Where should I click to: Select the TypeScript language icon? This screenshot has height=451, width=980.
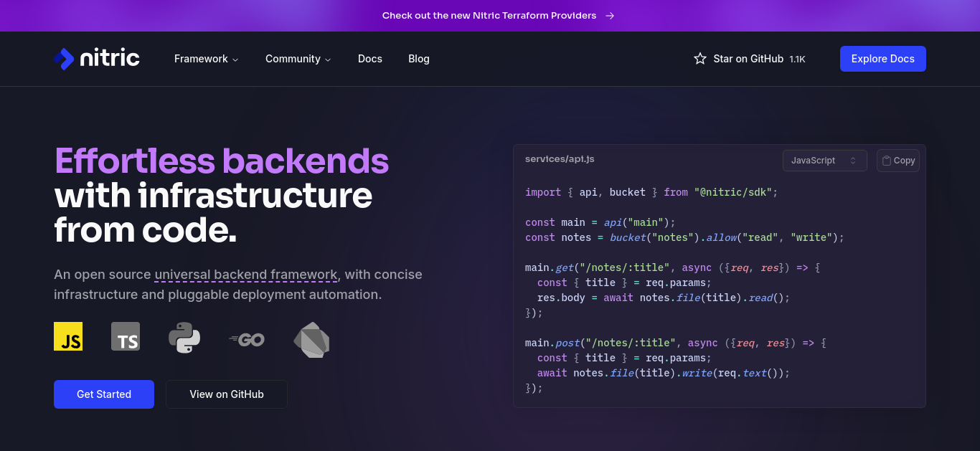click(x=126, y=336)
